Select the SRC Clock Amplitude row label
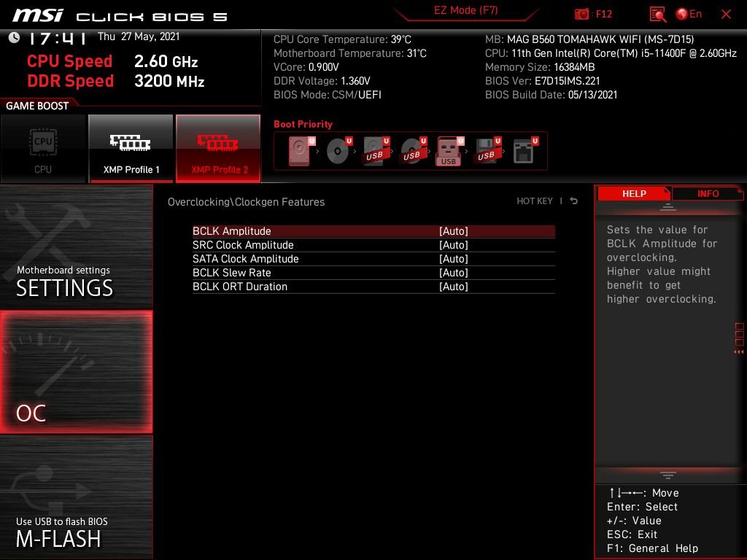 [243, 245]
